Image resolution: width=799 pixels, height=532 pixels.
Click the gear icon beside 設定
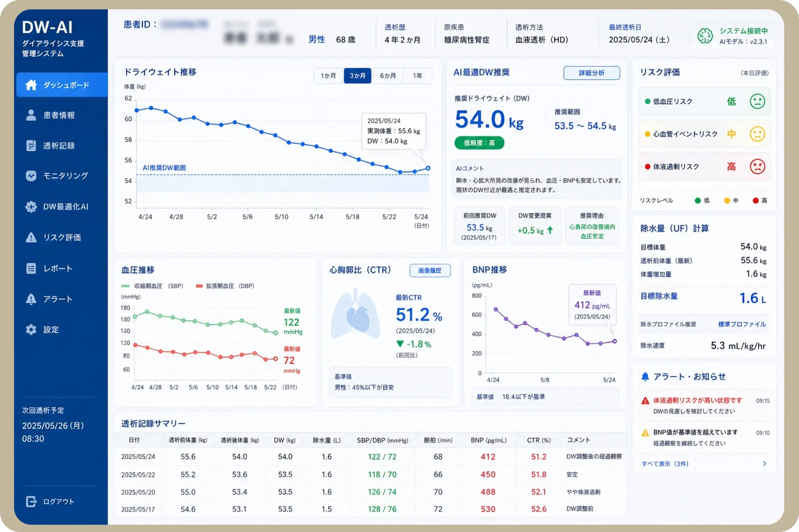pyautogui.click(x=31, y=329)
